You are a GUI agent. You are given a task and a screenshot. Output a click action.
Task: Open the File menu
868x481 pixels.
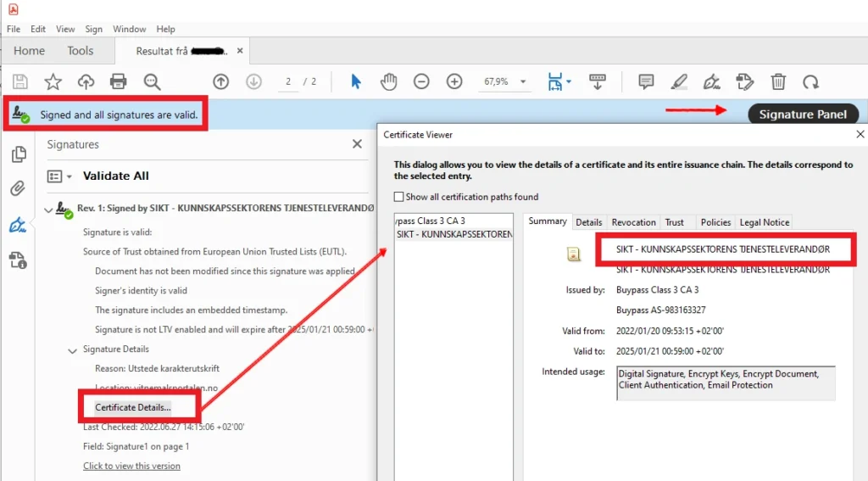pos(14,29)
